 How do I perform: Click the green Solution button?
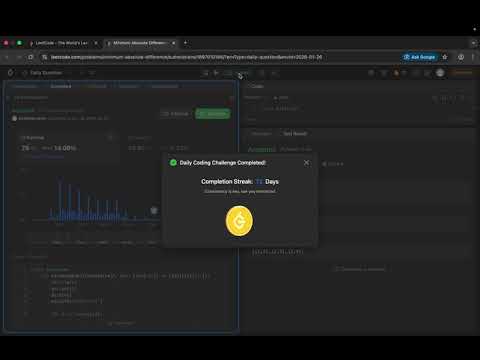[x=213, y=114]
